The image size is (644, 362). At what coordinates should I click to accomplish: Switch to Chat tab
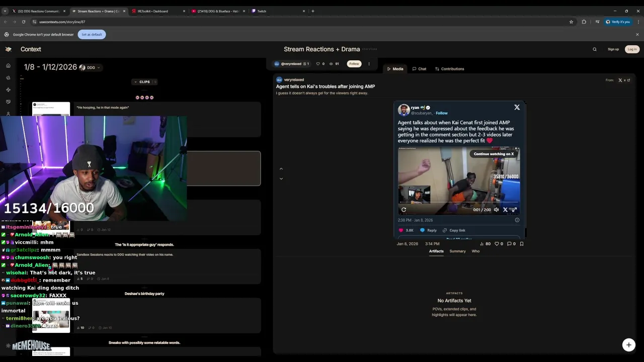click(419, 69)
